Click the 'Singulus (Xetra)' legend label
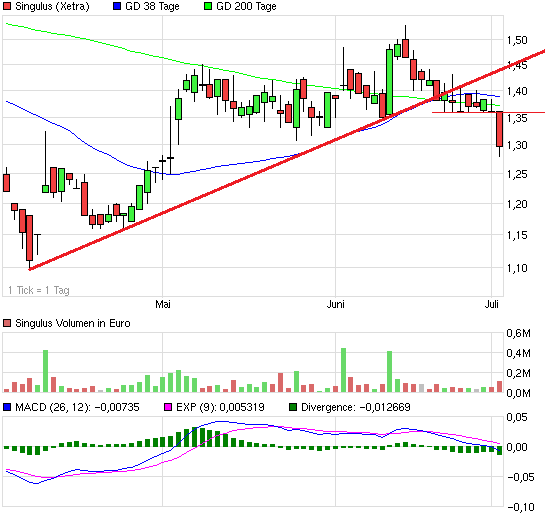Viewport: 545px width, 515px height. pos(52,6)
